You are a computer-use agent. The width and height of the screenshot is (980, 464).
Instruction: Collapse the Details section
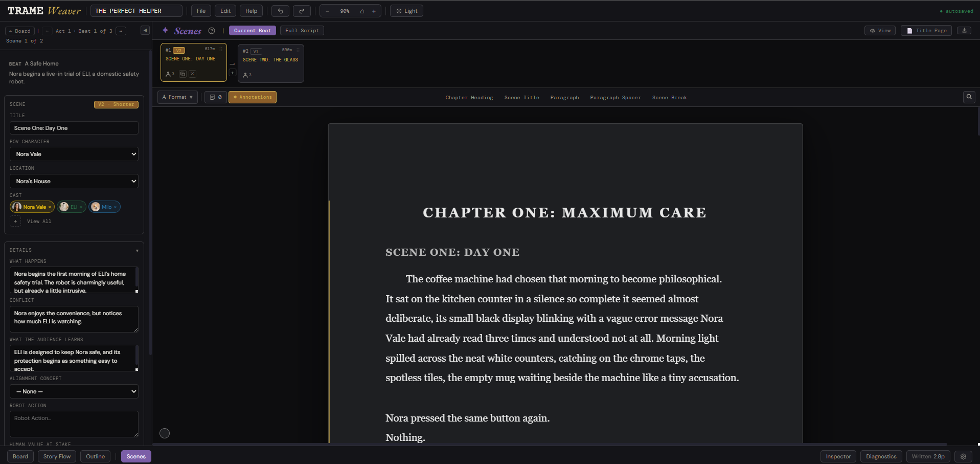pos(137,251)
